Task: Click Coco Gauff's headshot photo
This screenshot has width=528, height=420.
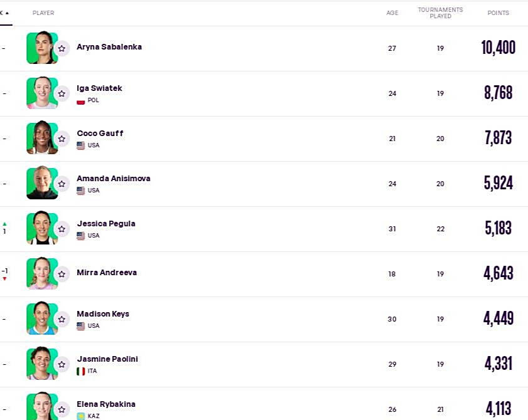Action: pos(41,138)
